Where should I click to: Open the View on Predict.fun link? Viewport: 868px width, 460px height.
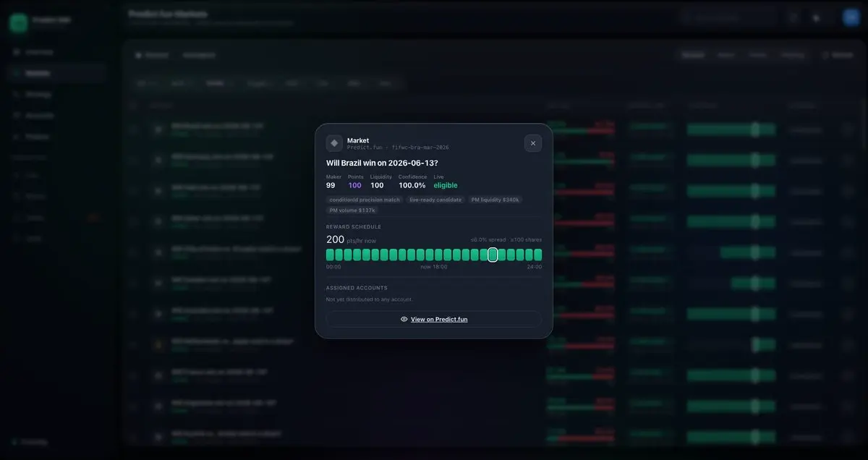click(x=434, y=319)
